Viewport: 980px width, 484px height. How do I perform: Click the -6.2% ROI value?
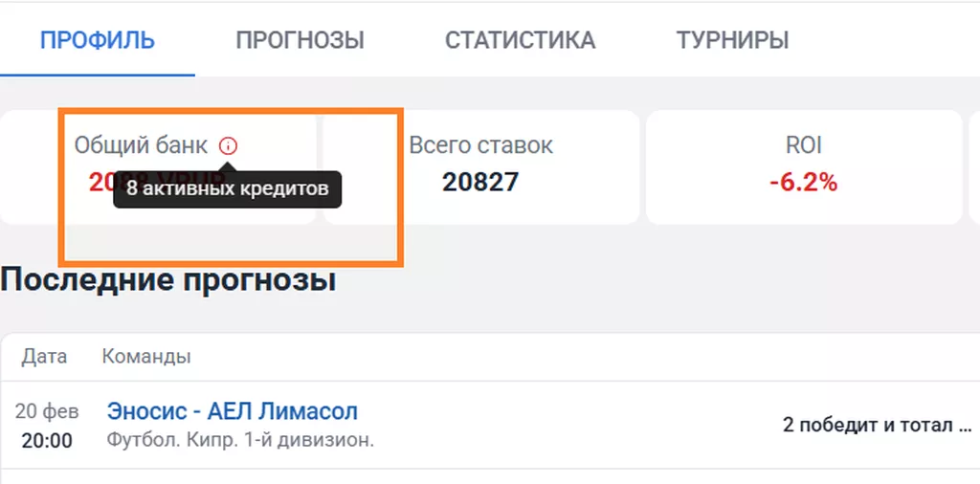click(803, 182)
